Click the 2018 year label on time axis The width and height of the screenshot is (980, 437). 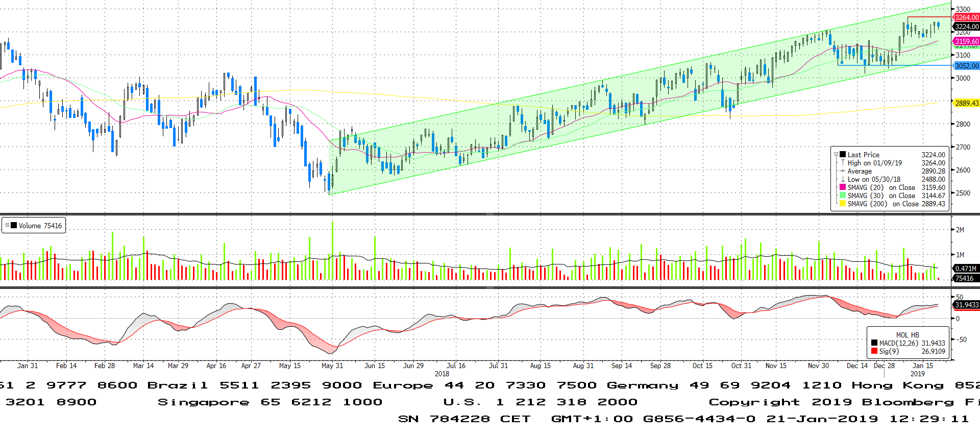pyautogui.click(x=442, y=374)
